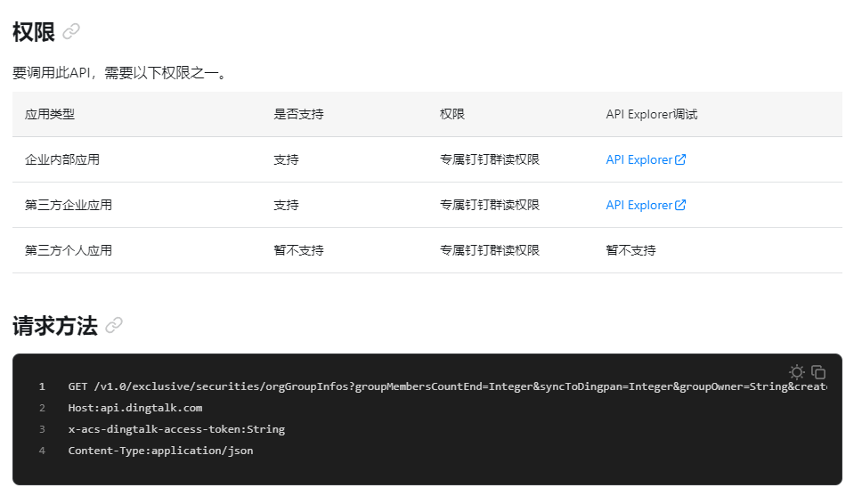This screenshot has width=862, height=504.
Task: Click the anchor link icon beside 权限 heading
Action: coord(71,31)
